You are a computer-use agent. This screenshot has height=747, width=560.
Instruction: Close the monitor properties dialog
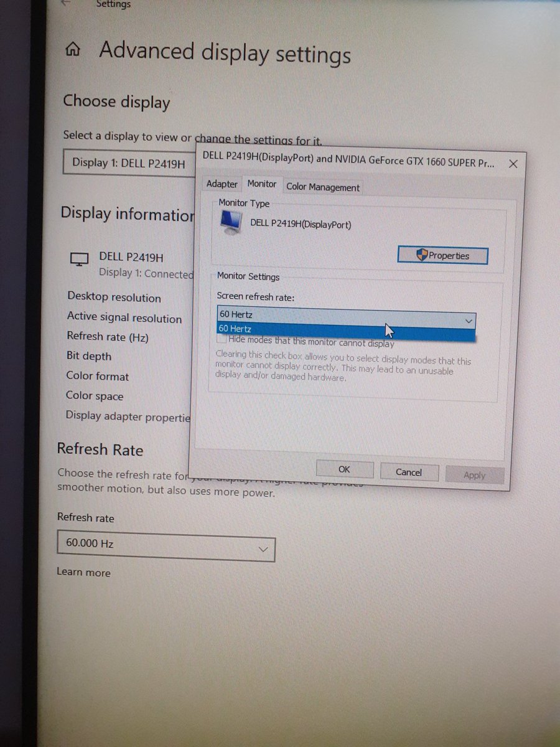pos(513,164)
